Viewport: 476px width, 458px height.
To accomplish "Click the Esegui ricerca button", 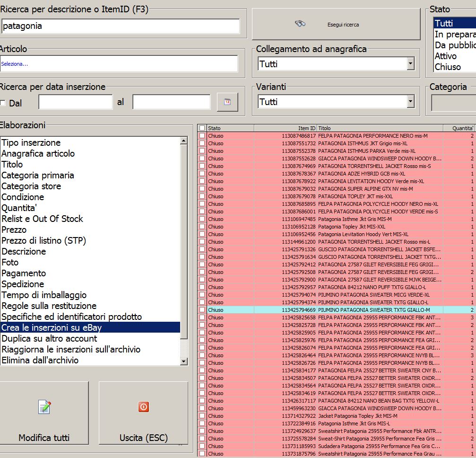I will (x=336, y=24).
